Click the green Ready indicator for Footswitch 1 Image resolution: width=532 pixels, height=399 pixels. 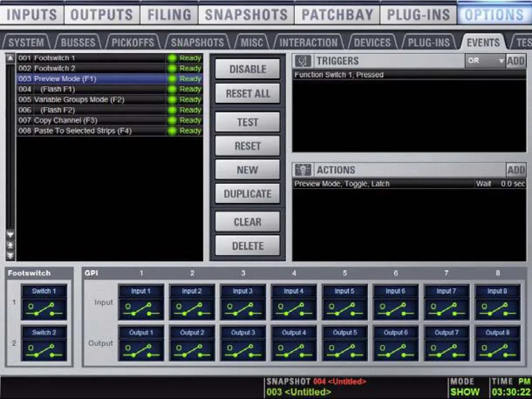tap(172, 58)
